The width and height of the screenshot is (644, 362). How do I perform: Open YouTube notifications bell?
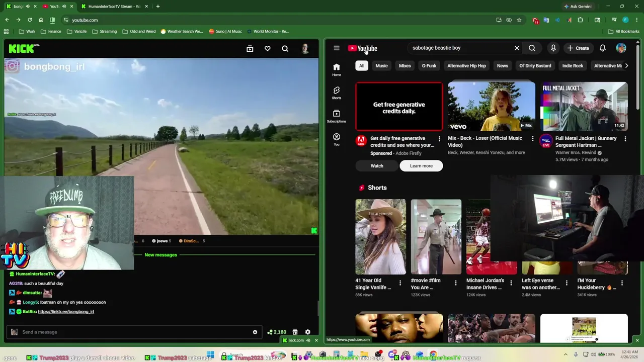pyautogui.click(x=603, y=48)
